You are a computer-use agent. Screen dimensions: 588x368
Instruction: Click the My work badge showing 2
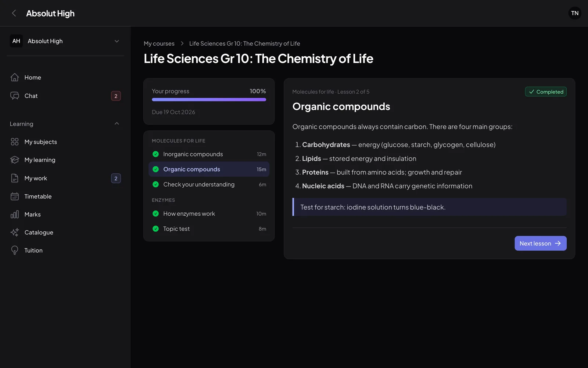tap(116, 178)
